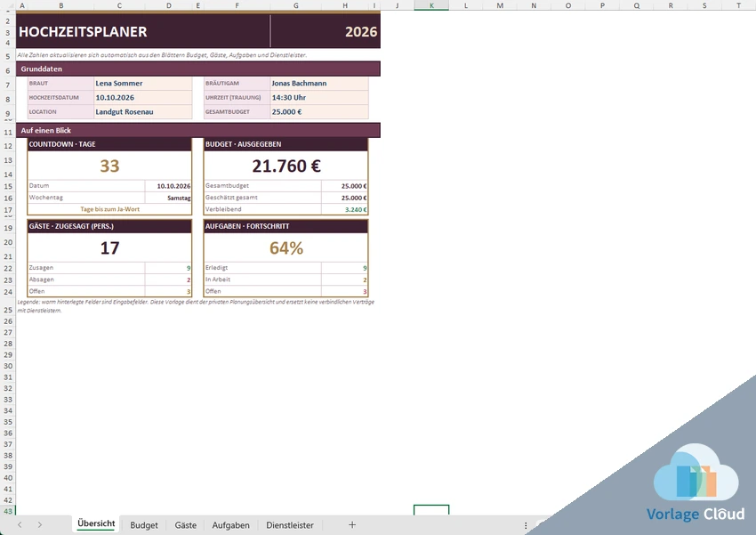756x535 pixels.
Task: Open the Dienstleister sheet tab
Action: click(x=290, y=525)
